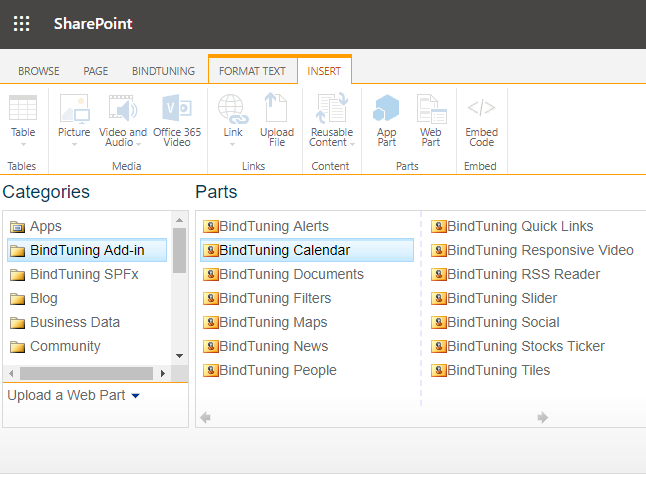Open the BINDTUNING ribbon tab

tap(163, 71)
